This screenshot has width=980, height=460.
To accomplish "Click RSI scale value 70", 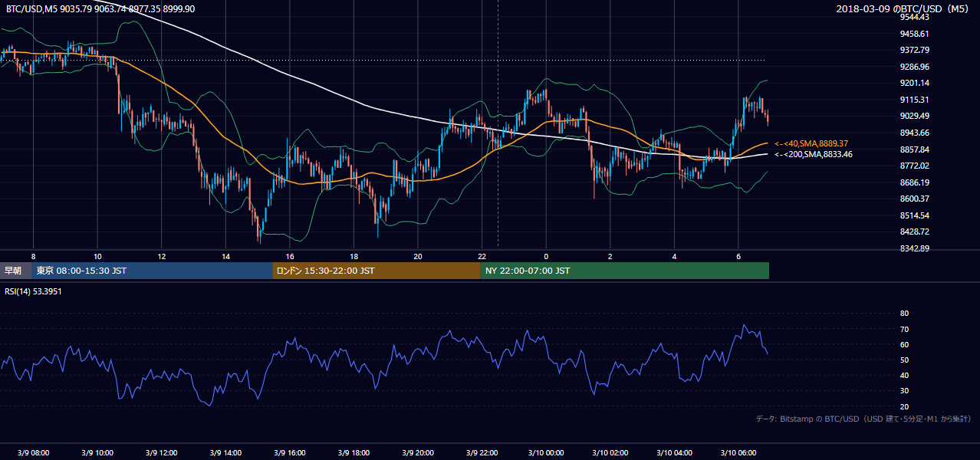I will click(904, 329).
